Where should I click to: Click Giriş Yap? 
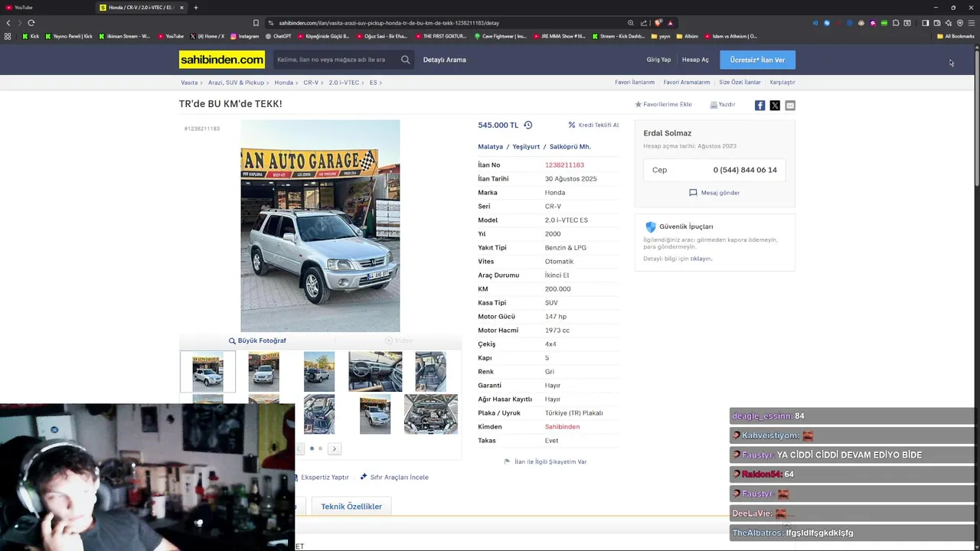point(658,60)
